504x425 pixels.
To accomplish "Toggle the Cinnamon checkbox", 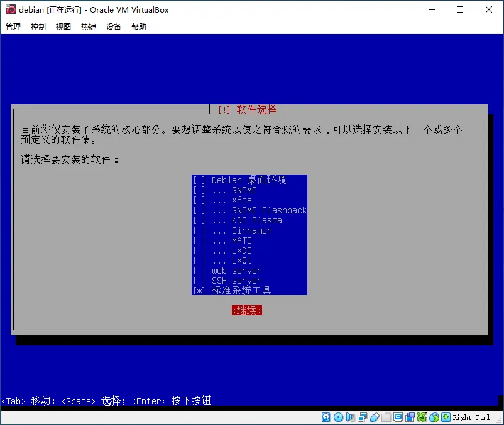I will coord(199,230).
